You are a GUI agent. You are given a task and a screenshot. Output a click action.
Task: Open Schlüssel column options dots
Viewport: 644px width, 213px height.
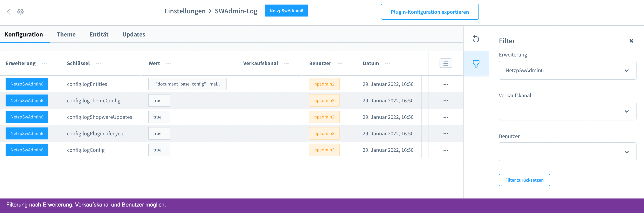[99, 64]
